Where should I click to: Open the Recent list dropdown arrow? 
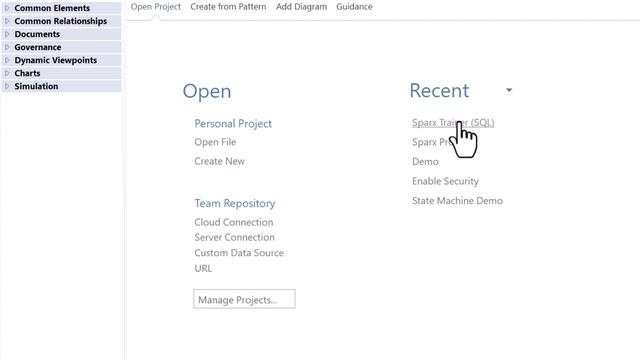coord(509,90)
